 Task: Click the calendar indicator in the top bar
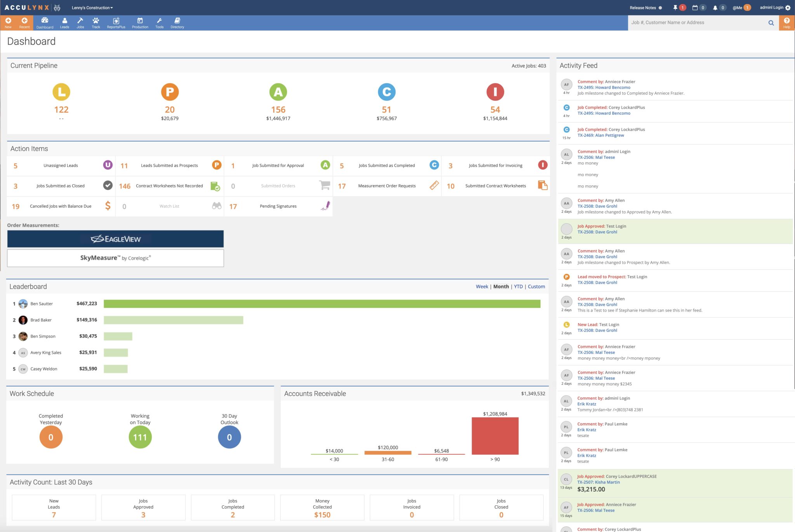coord(695,7)
